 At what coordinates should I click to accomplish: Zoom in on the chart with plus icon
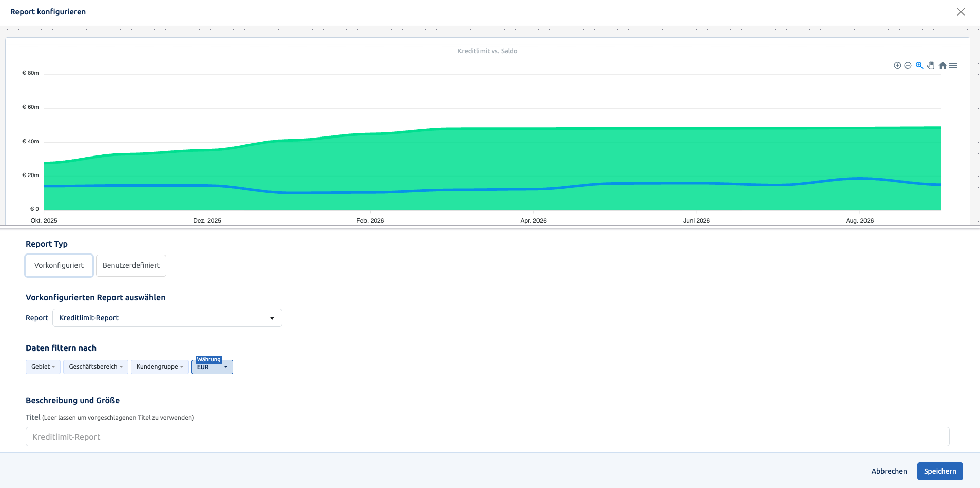point(897,65)
